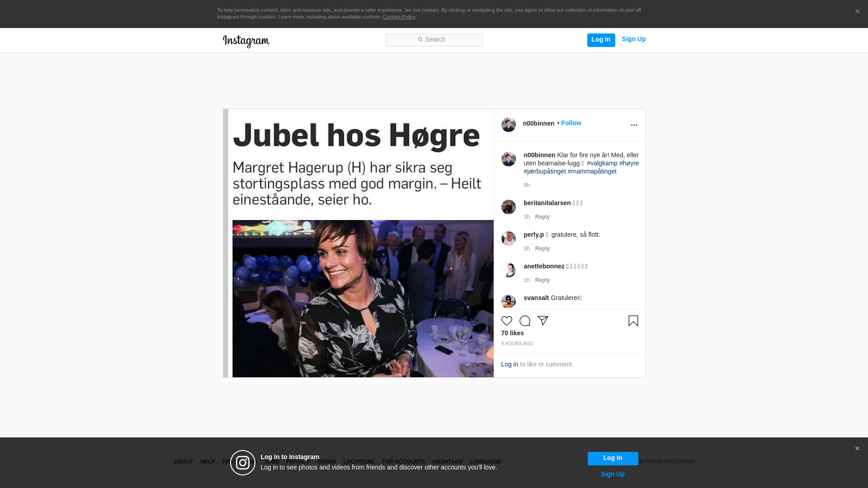Open the ABOUT footer link
Viewport: 868px width, 488px height.
(184, 462)
